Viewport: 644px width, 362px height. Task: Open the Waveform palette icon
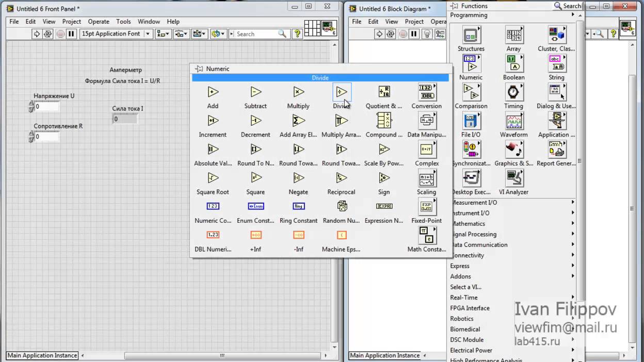click(513, 121)
